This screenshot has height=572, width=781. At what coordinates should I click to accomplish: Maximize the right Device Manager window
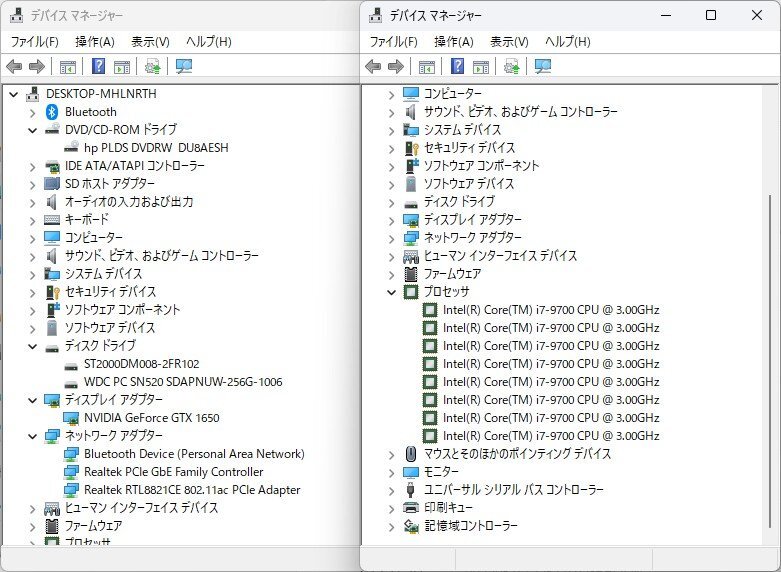pyautogui.click(x=710, y=15)
